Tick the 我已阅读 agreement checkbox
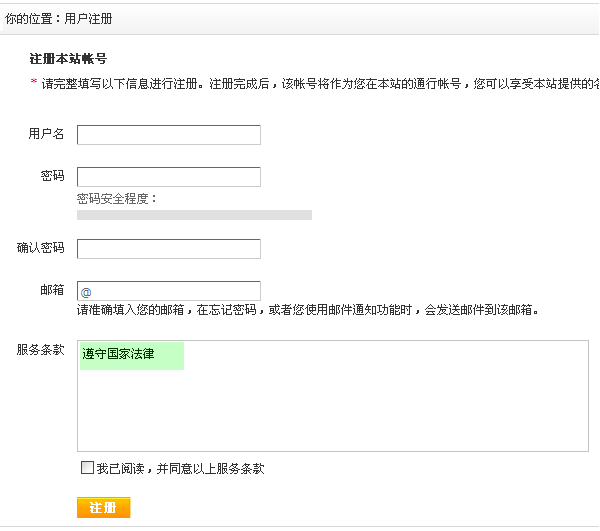The image size is (600, 531). (87, 468)
